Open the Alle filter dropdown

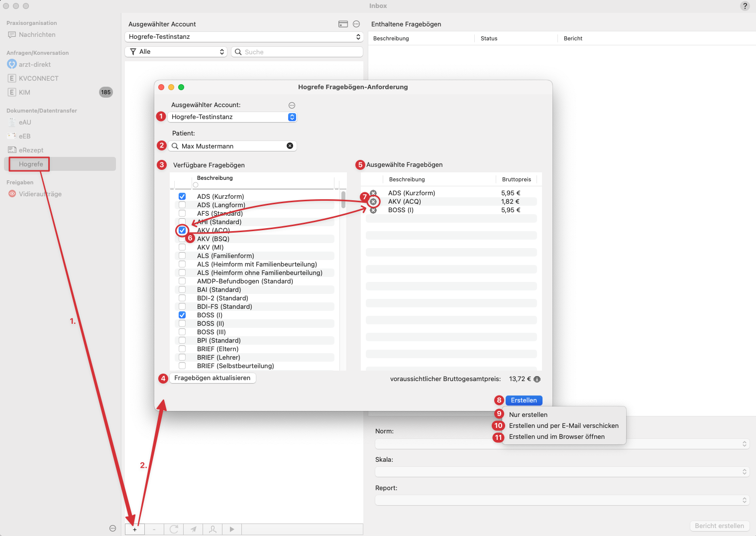click(x=176, y=52)
